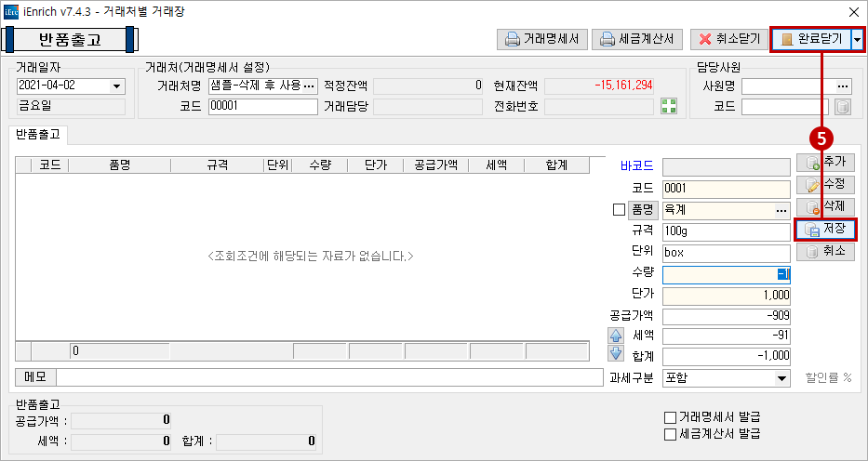Open the 품명 ellipsis lookup for 육계
The image size is (868, 461).
pyautogui.click(x=781, y=210)
